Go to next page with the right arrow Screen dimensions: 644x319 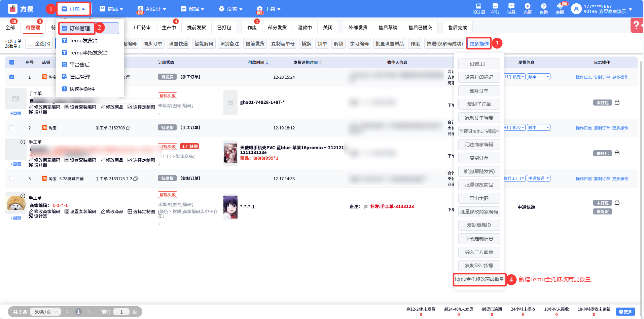(89, 312)
